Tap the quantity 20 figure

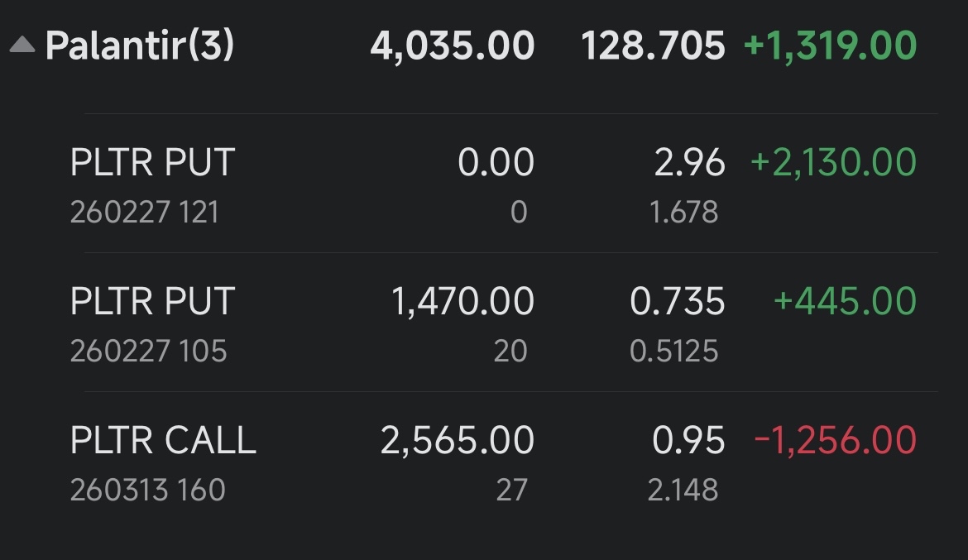click(510, 352)
